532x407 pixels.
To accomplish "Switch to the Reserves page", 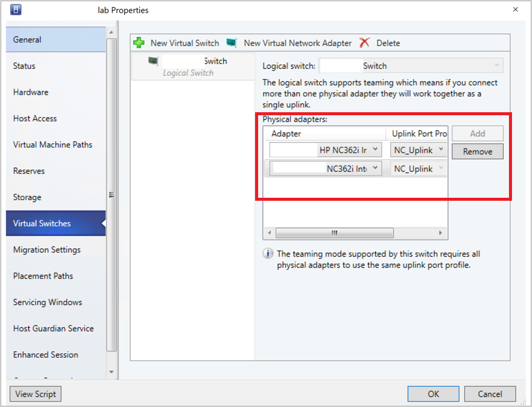I will 56,171.
